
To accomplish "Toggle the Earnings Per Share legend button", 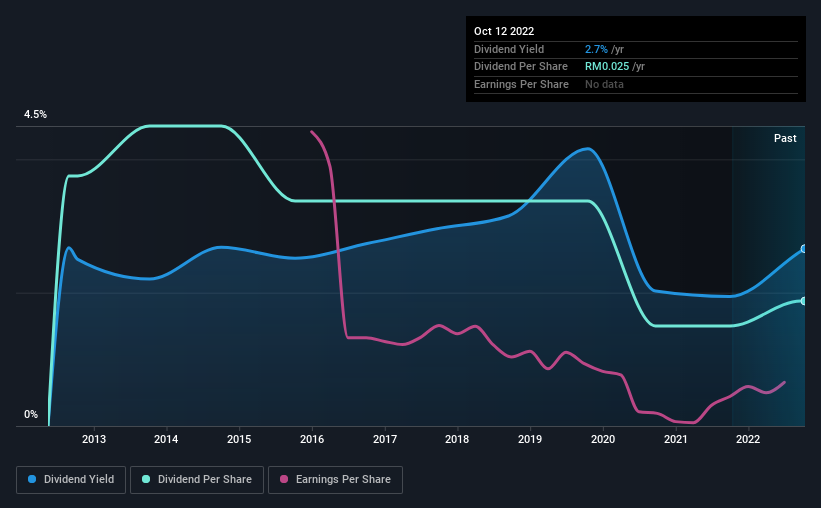I will click(x=335, y=480).
